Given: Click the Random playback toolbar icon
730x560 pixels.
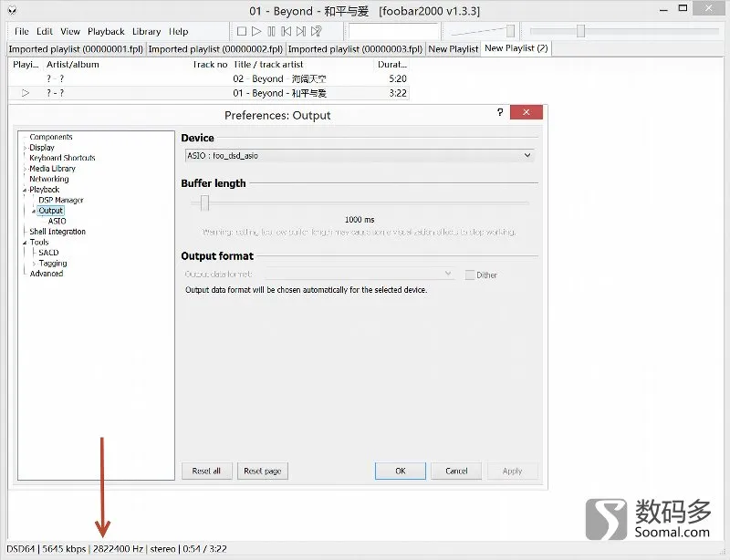Looking at the screenshot, I should click(x=316, y=31).
